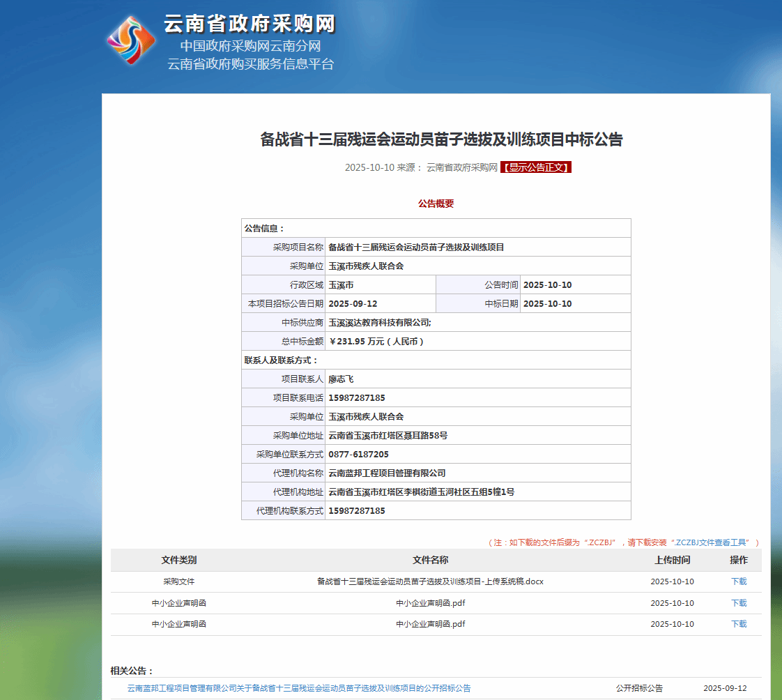
Task: Click the total bid amount ¥231.95 万元
Action: [376, 342]
